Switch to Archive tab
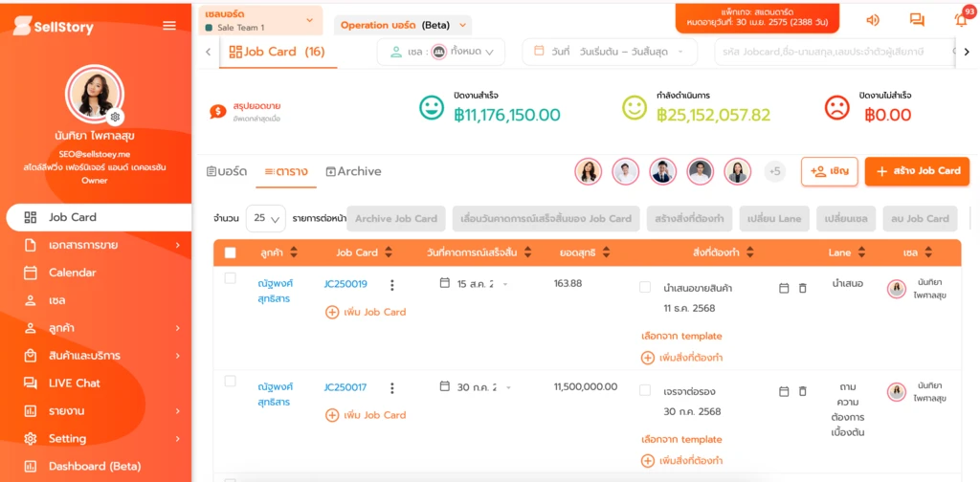 coord(353,172)
